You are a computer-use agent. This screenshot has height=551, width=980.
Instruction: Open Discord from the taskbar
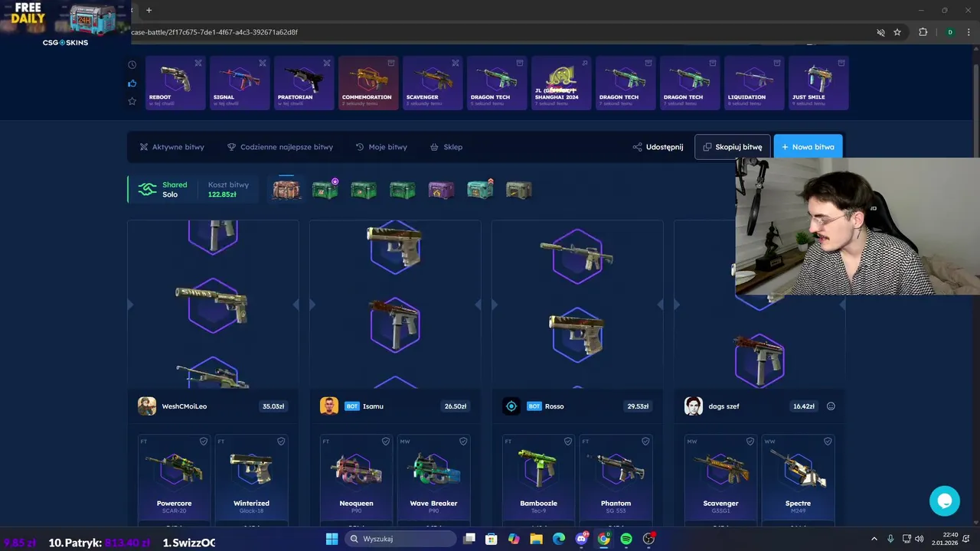tap(582, 539)
